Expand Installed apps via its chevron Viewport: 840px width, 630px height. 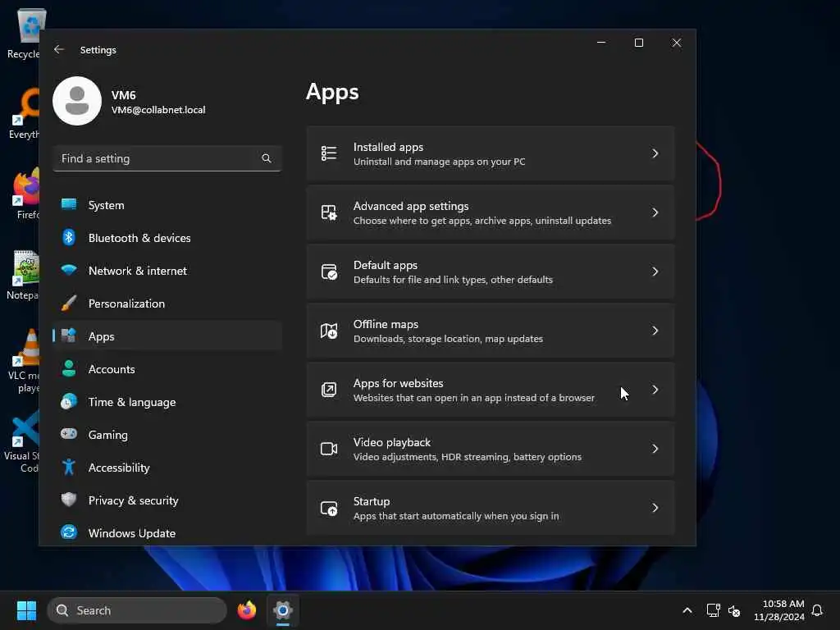655,153
